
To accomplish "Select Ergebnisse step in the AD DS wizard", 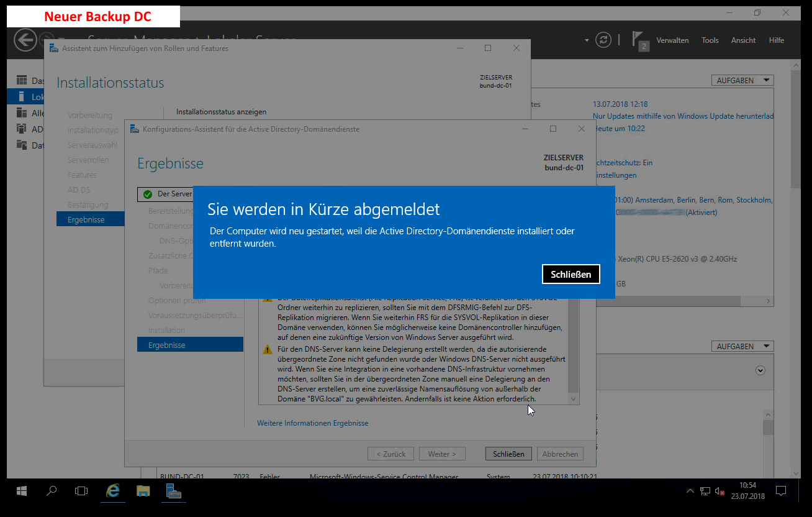I will pos(190,345).
